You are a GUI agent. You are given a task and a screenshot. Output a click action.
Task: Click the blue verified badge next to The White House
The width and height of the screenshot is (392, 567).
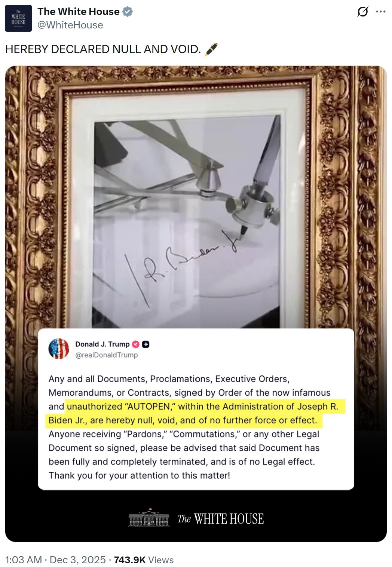(x=128, y=12)
